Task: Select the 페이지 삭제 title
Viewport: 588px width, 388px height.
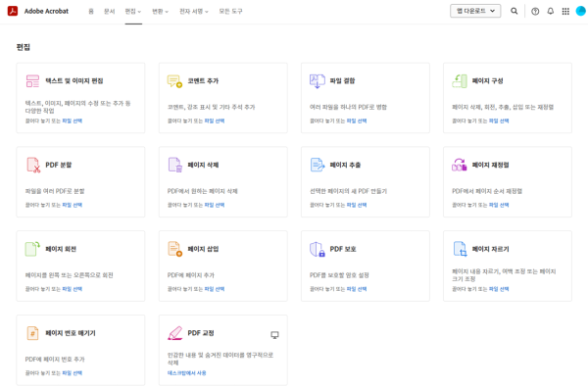Action: 203,165
